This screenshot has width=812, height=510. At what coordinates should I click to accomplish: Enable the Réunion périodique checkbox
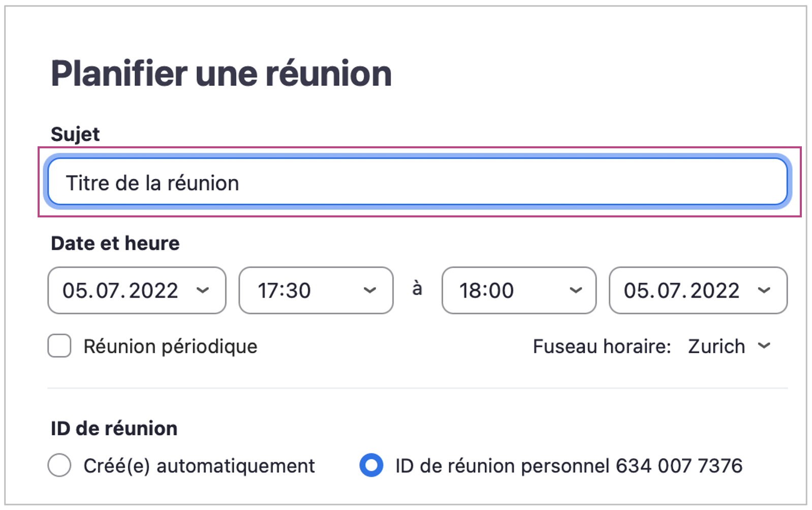(59, 346)
